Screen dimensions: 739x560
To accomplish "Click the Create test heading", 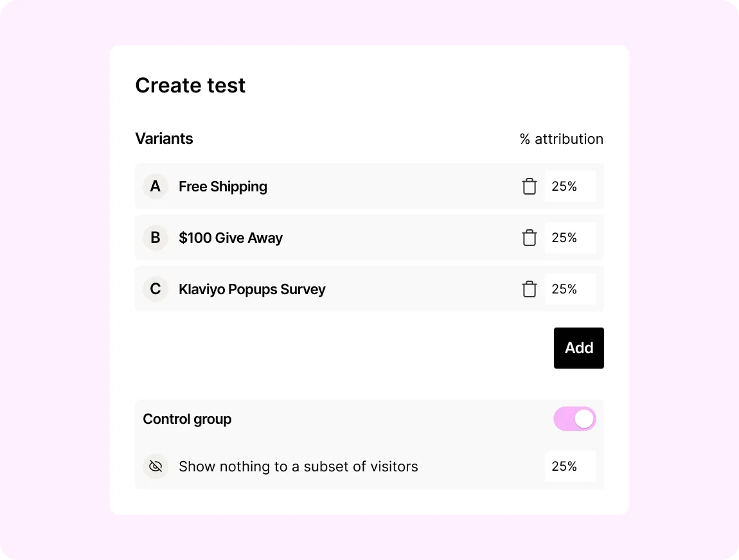I will pyautogui.click(x=190, y=85).
